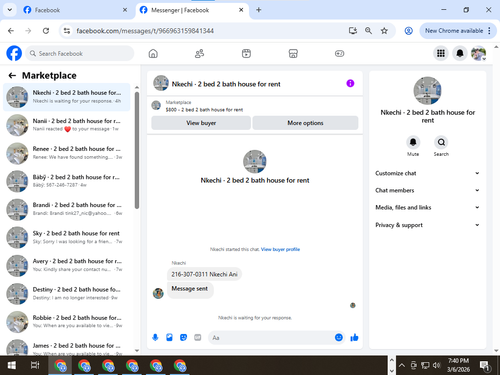Open the Reels video icon
Screen dimensions: 500x375
pos(246,53)
